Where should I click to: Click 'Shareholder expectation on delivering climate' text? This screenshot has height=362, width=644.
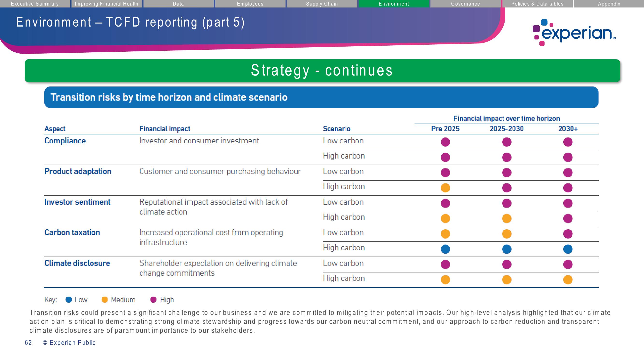(x=218, y=263)
